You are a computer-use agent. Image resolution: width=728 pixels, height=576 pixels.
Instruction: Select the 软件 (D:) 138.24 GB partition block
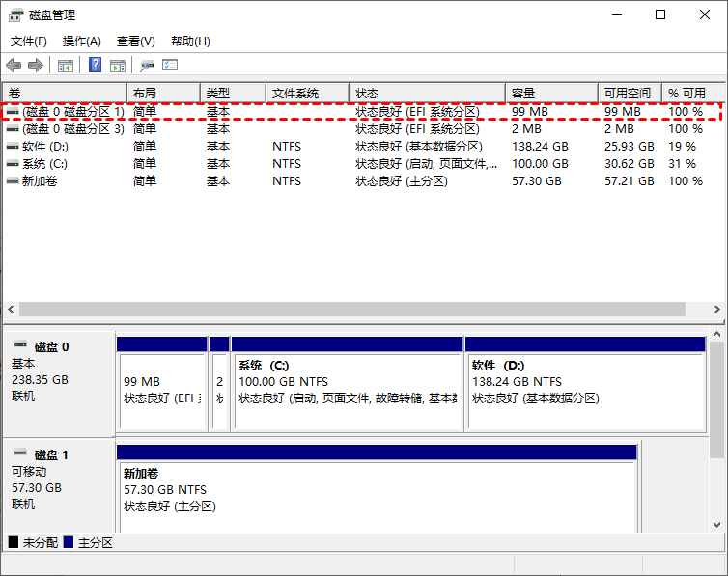(x=585, y=384)
